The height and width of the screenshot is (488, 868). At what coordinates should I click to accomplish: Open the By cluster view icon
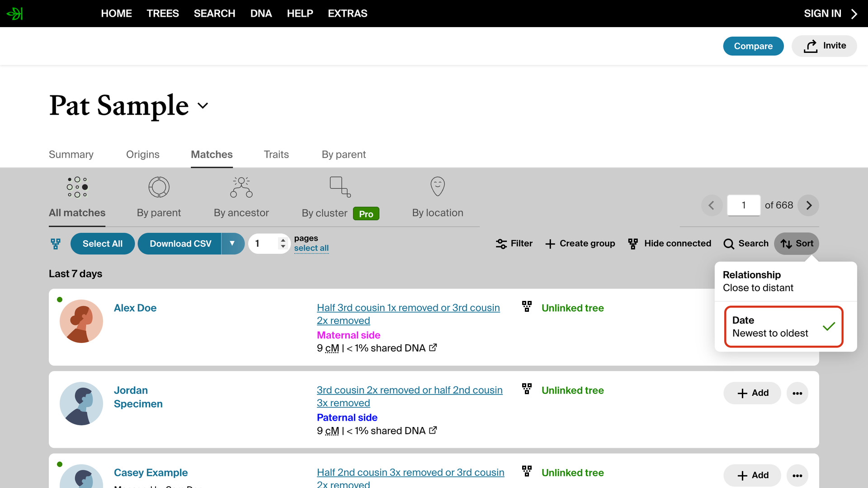(x=340, y=187)
